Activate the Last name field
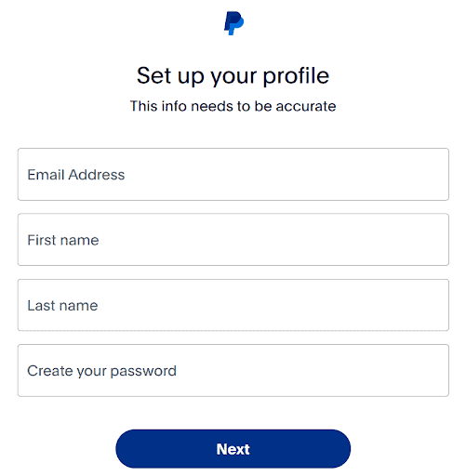The width and height of the screenshot is (466, 476). [233, 305]
